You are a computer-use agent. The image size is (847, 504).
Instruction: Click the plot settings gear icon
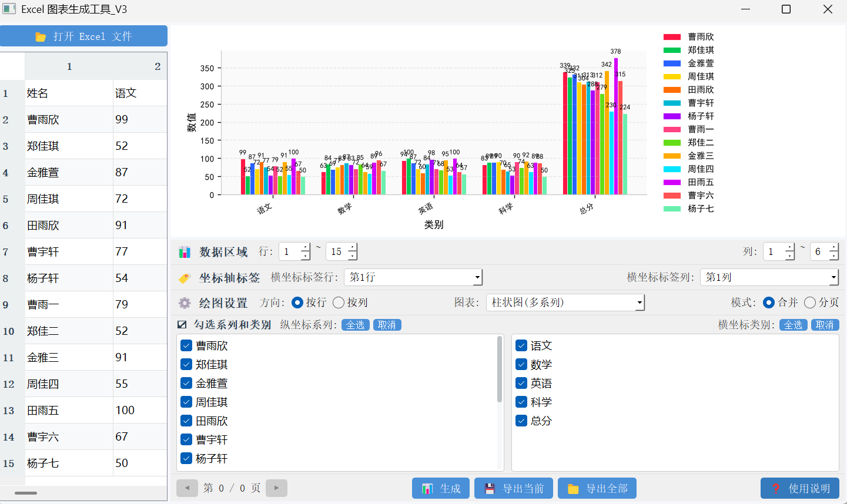[x=185, y=303]
